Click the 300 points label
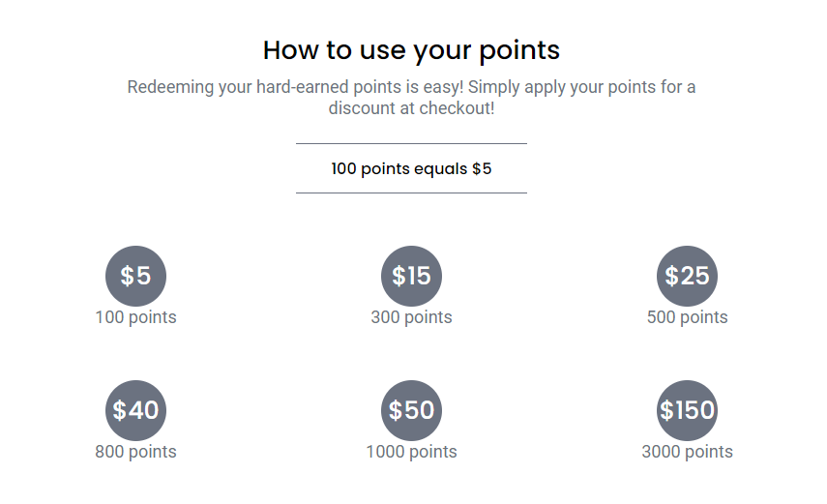The height and width of the screenshot is (504, 827). click(411, 317)
